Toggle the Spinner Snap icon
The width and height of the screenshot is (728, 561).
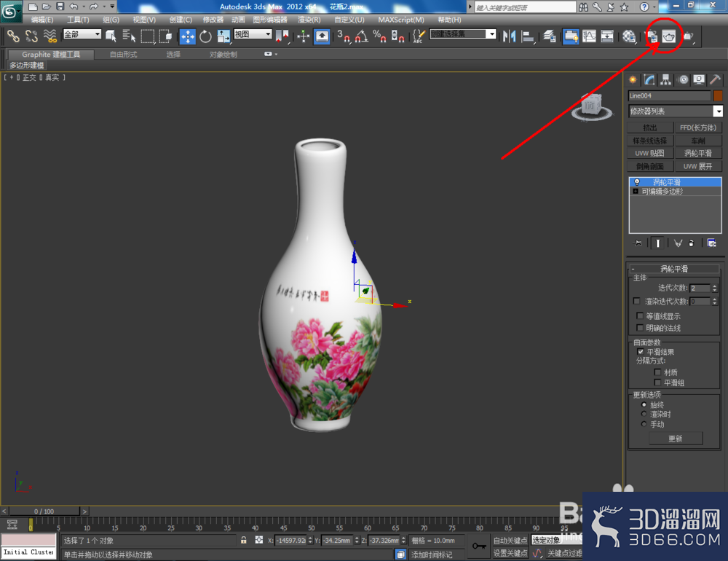point(397,36)
